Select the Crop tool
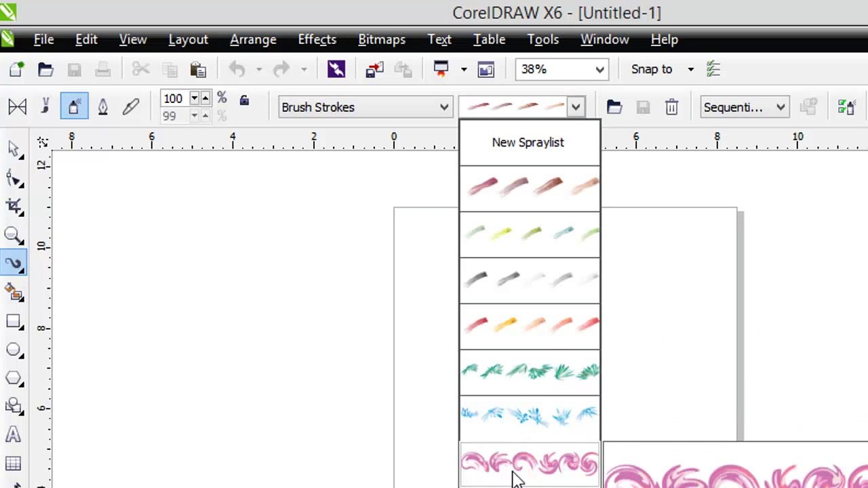The height and width of the screenshot is (488, 868). (14, 207)
